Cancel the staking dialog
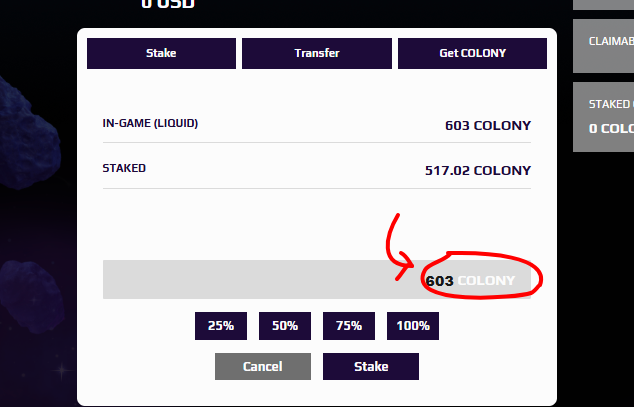 263,367
